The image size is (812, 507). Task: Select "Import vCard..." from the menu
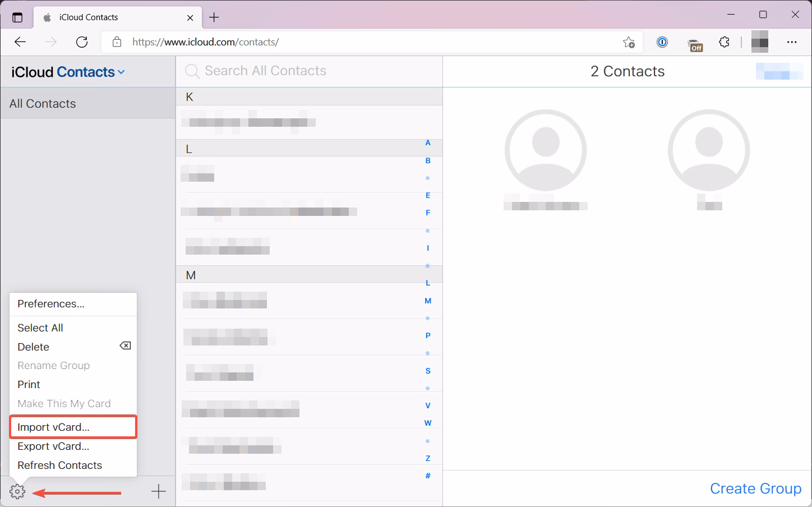click(52, 427)
